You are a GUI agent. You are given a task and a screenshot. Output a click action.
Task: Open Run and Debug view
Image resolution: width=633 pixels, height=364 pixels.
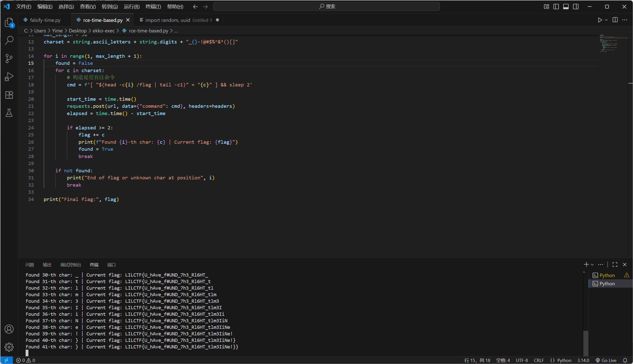click(x=9, y=77)
